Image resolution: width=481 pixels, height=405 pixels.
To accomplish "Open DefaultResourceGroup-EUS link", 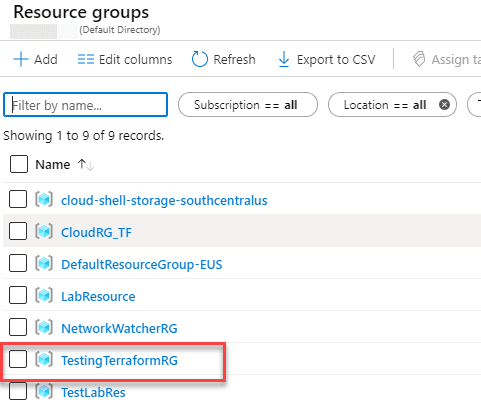I will click(142, 265).
